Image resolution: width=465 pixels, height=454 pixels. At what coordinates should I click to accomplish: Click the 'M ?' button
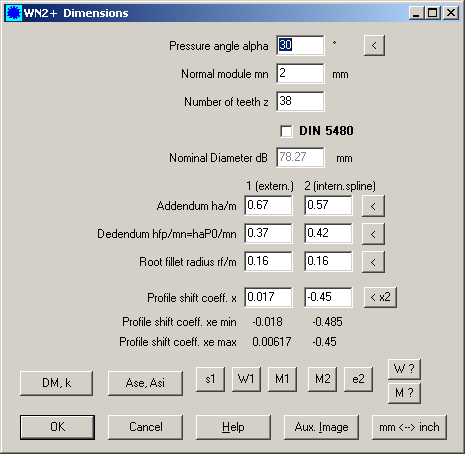coord(404,393)
